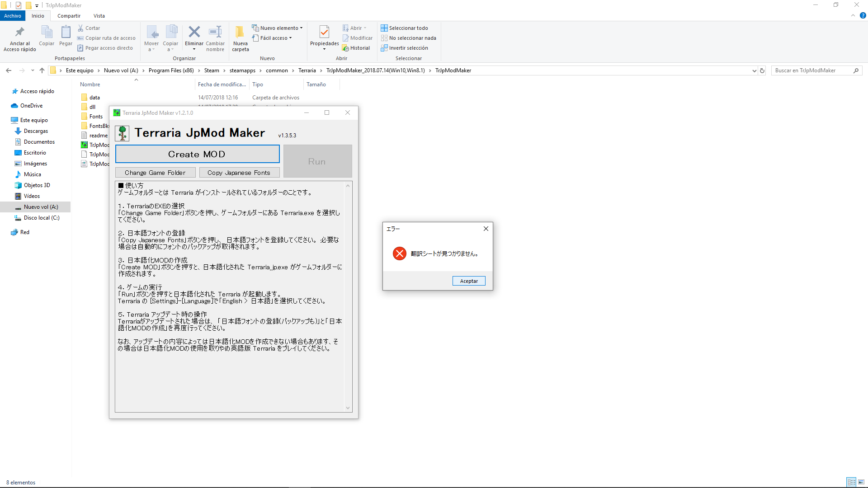
Task: Open the Propiedades icon
Action: [324, 32]
